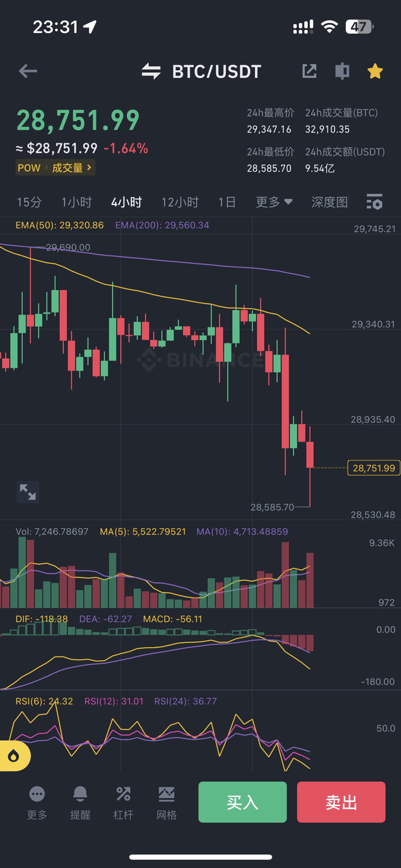Open the 深度图 depth chart view

tap(329, 202)
